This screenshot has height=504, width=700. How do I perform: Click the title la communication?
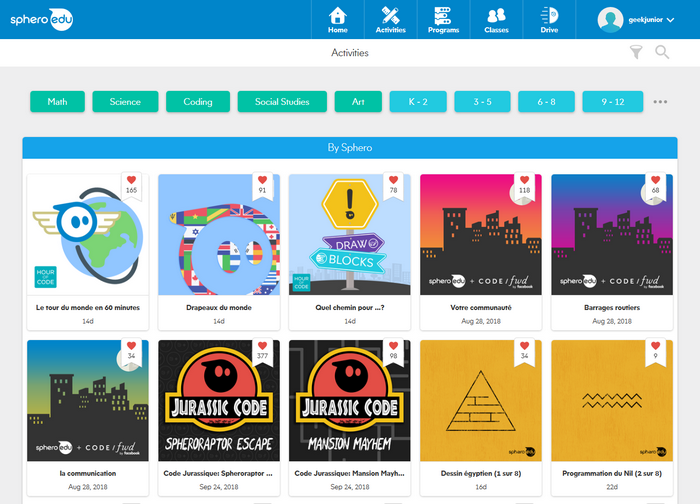click(x=88, y=473)
